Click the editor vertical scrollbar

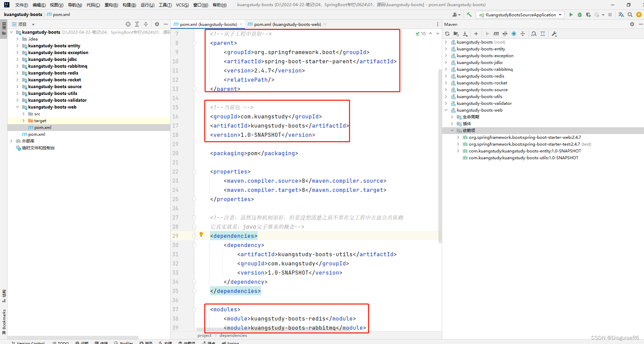440,157
